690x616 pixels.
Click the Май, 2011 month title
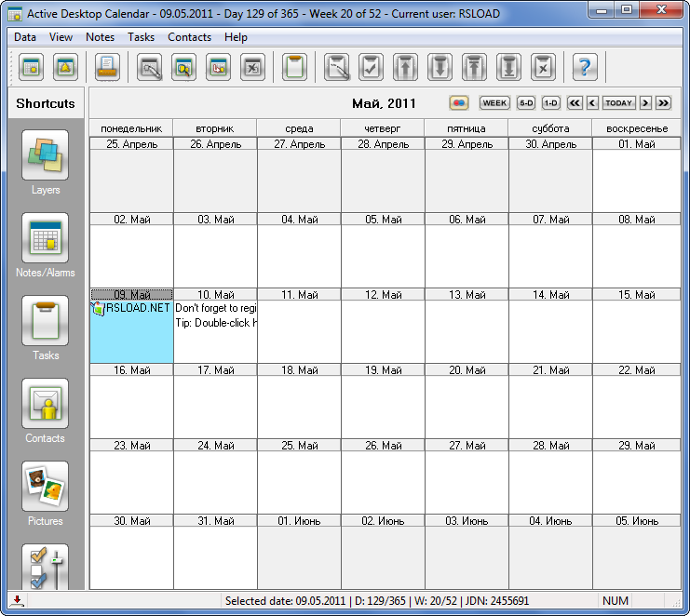pos(384,103)
